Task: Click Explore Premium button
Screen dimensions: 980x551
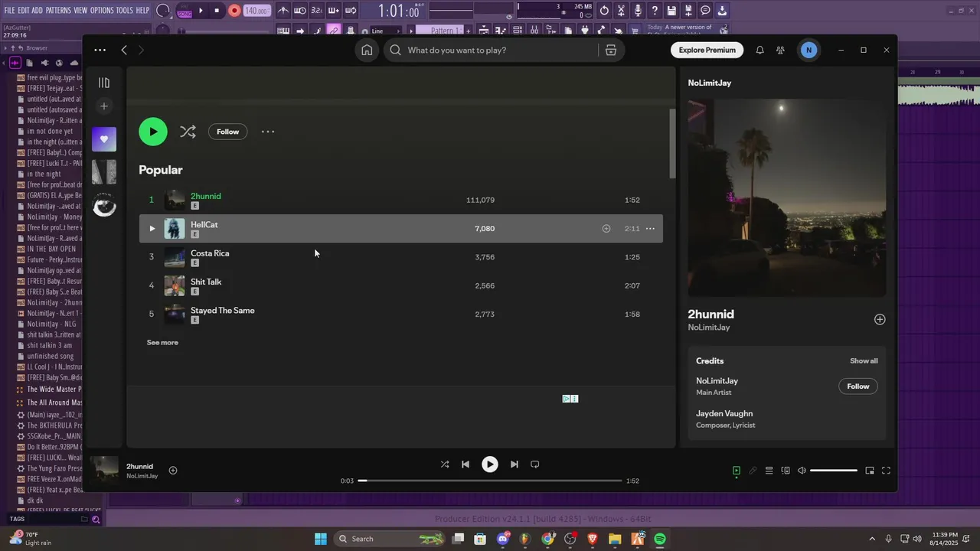Action: coord(707,50)
